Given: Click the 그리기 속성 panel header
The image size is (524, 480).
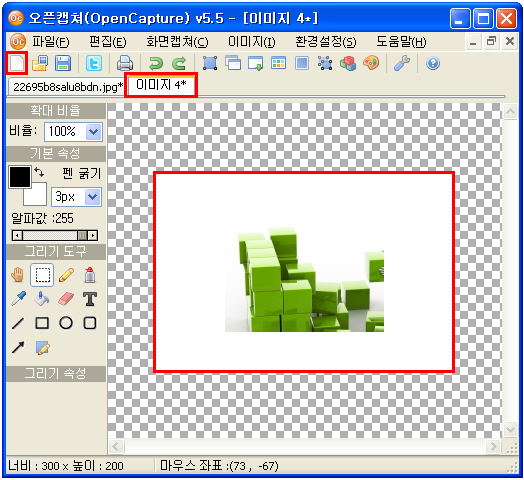Looking at the screenshot, I should (x=56, y=374).
